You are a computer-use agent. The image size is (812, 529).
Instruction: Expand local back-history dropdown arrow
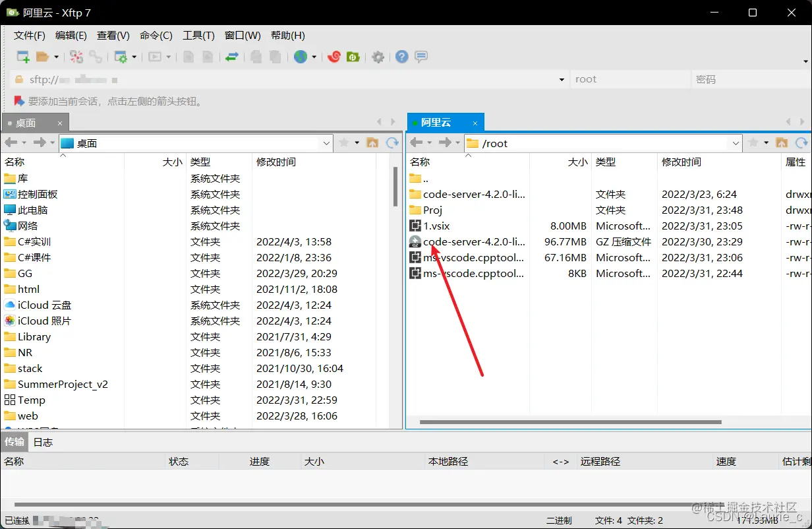24,142
